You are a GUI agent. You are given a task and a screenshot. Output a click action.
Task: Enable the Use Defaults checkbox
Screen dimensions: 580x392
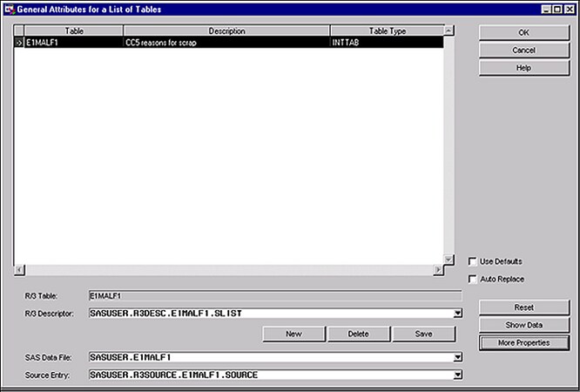(472, 261)
